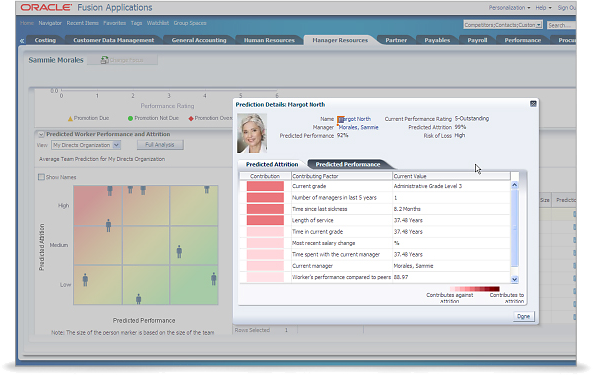593x375 pixels.
Task: Click the person marker on the grid's bottom edge
Action: click(x=138, y=299)
